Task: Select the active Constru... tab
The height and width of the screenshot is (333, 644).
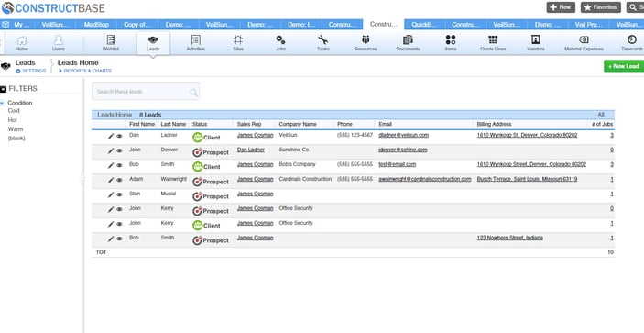Action: click(384, 24)
